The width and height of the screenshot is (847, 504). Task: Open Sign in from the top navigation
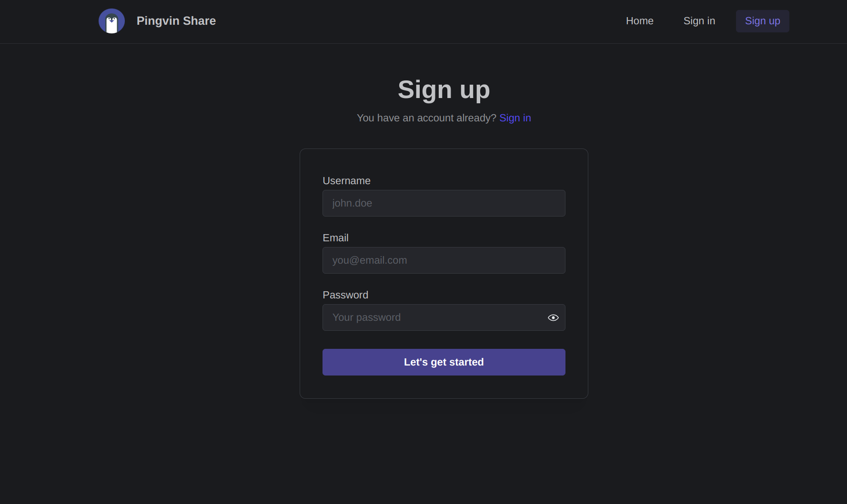coord(699,21)
